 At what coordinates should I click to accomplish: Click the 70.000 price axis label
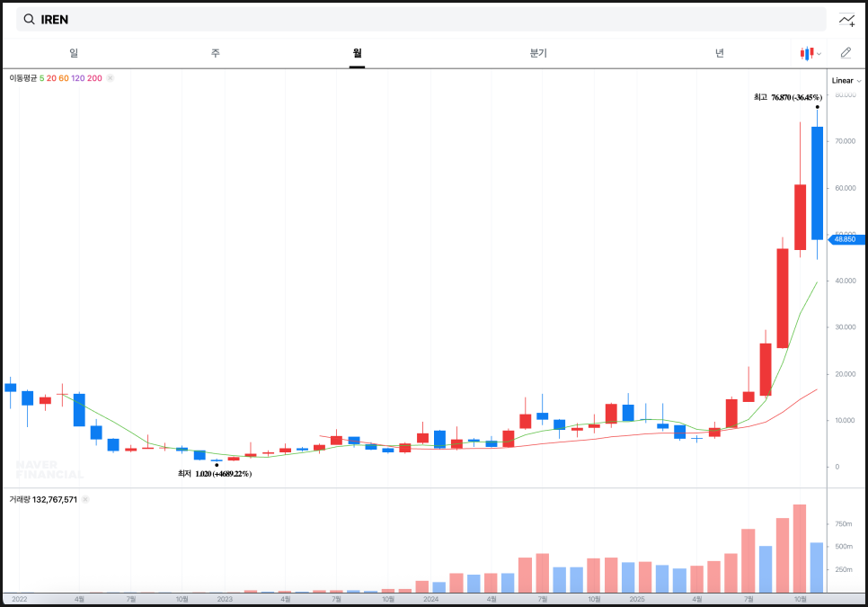(x=846, y=141)
